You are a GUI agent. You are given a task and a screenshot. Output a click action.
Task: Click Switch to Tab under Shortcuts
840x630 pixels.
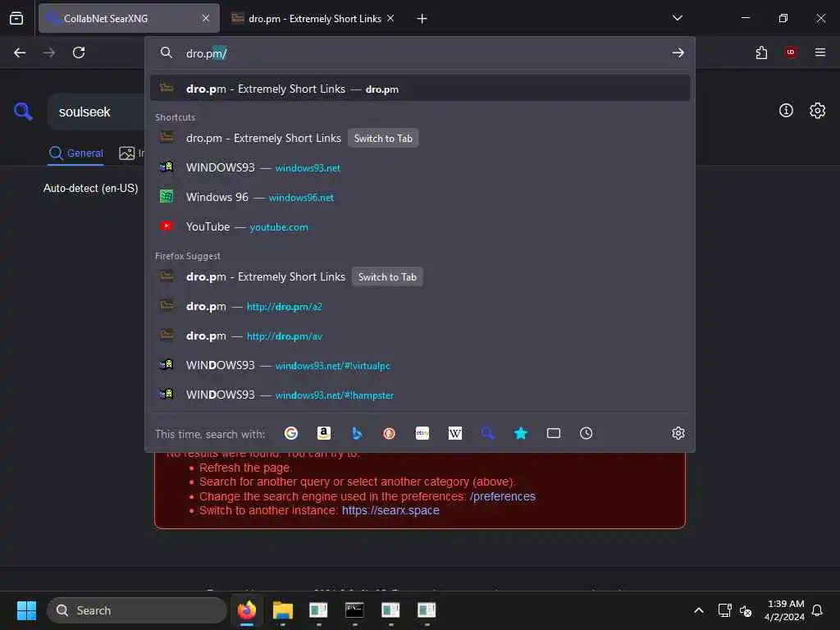[383, 138]
